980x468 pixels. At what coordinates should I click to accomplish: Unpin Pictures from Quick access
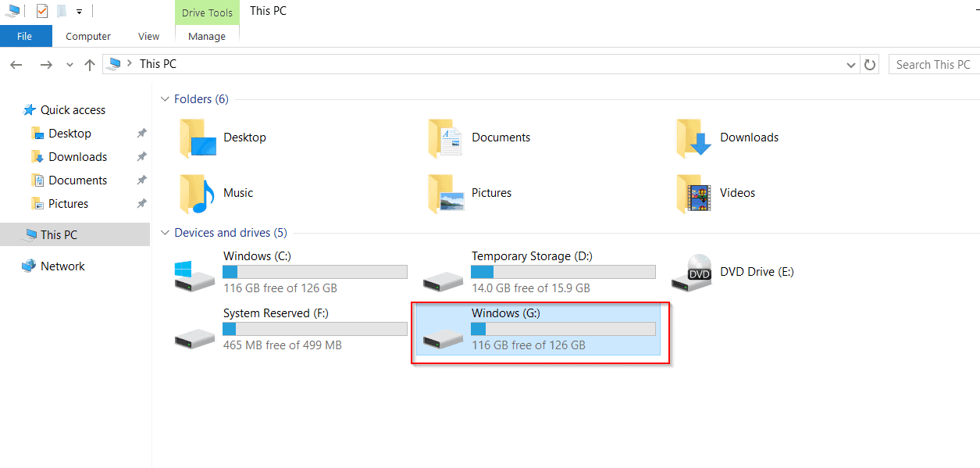pos(141,203)
